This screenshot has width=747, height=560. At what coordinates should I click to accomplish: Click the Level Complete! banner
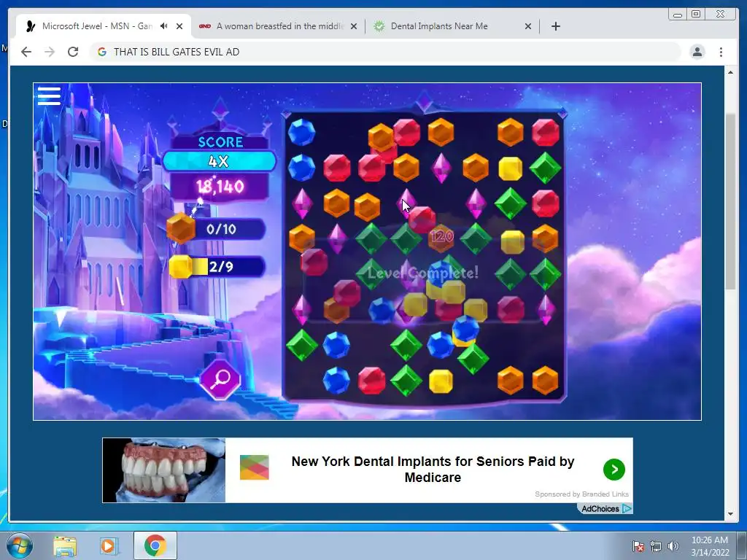(423, 273)
